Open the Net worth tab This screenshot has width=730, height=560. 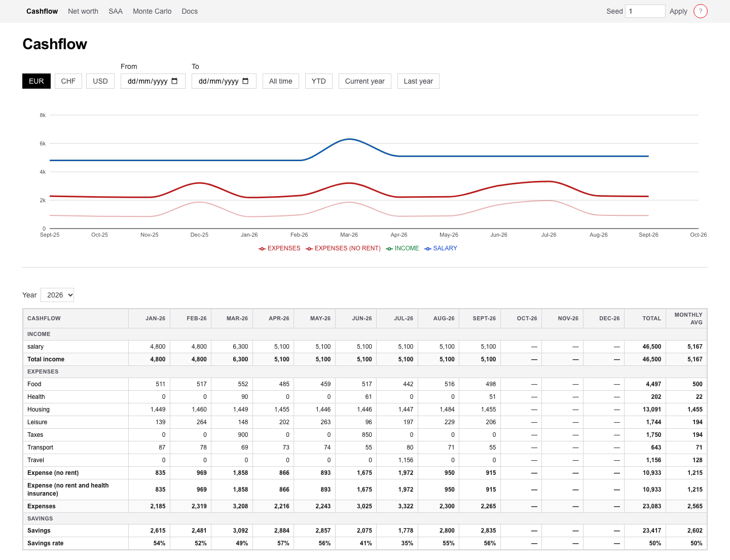83,11
